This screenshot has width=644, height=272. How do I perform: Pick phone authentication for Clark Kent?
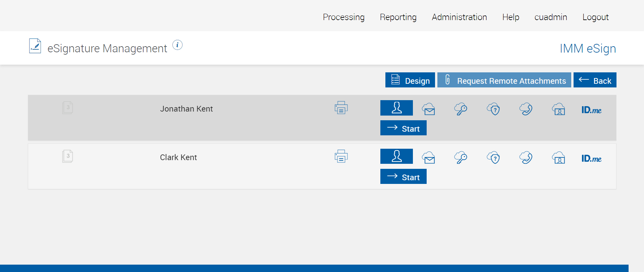point(526,158)
